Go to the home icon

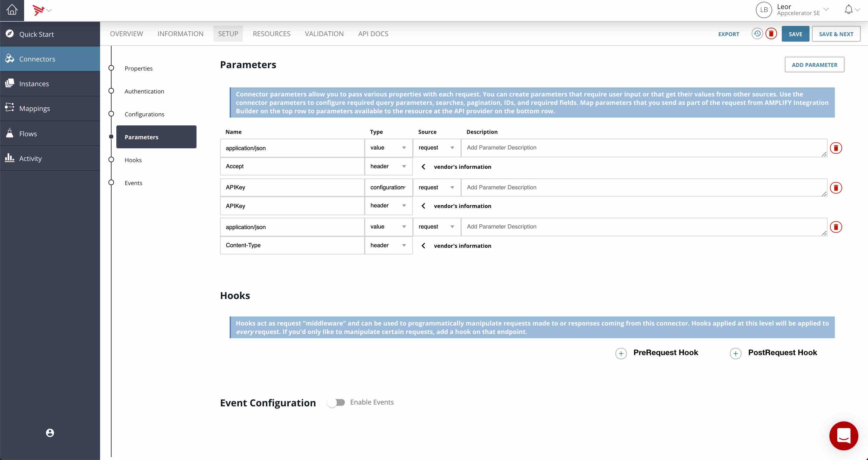(12, 10)
